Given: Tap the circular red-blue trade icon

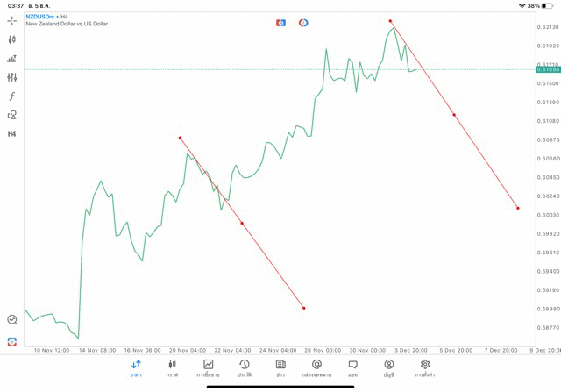Looking at the screenshot, I should pos(303,22).
